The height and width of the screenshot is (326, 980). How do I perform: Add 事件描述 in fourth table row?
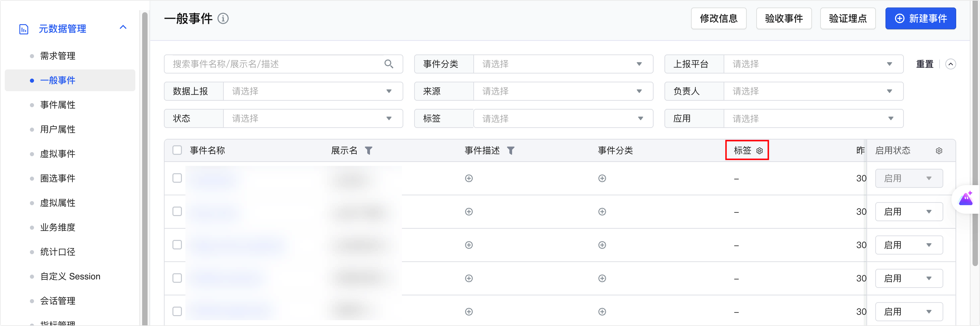tap(469, 278)
